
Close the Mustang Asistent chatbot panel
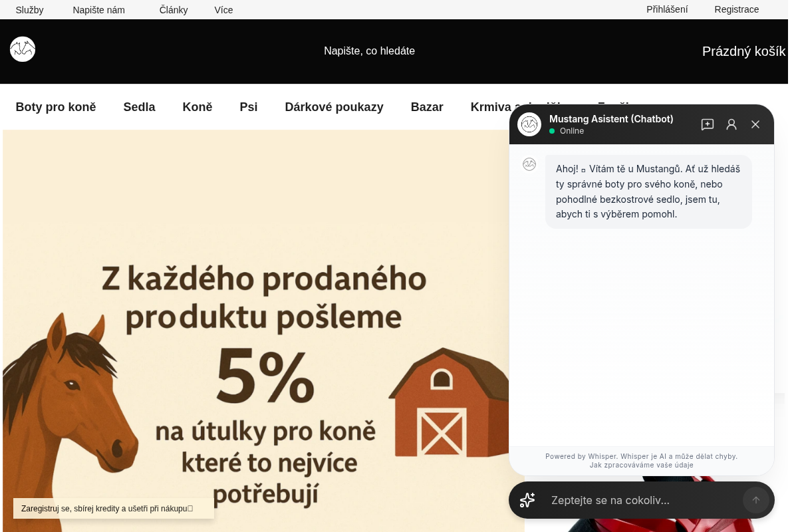[755, 124]
